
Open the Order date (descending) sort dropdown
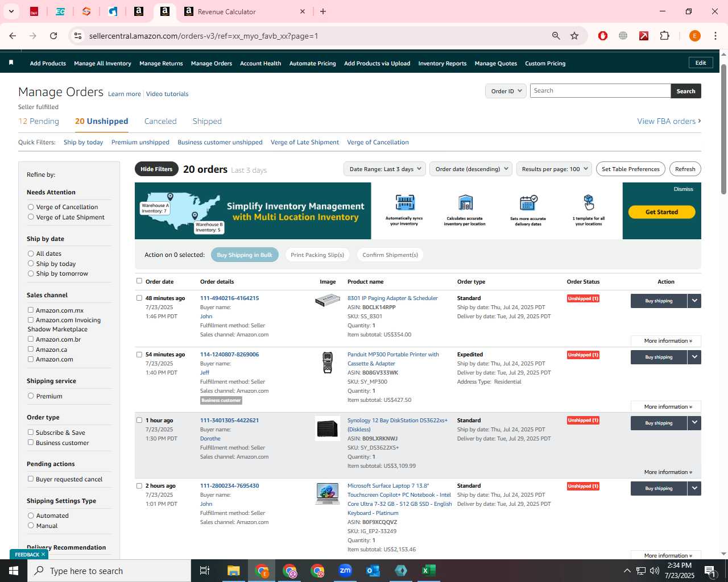(471, 169)
